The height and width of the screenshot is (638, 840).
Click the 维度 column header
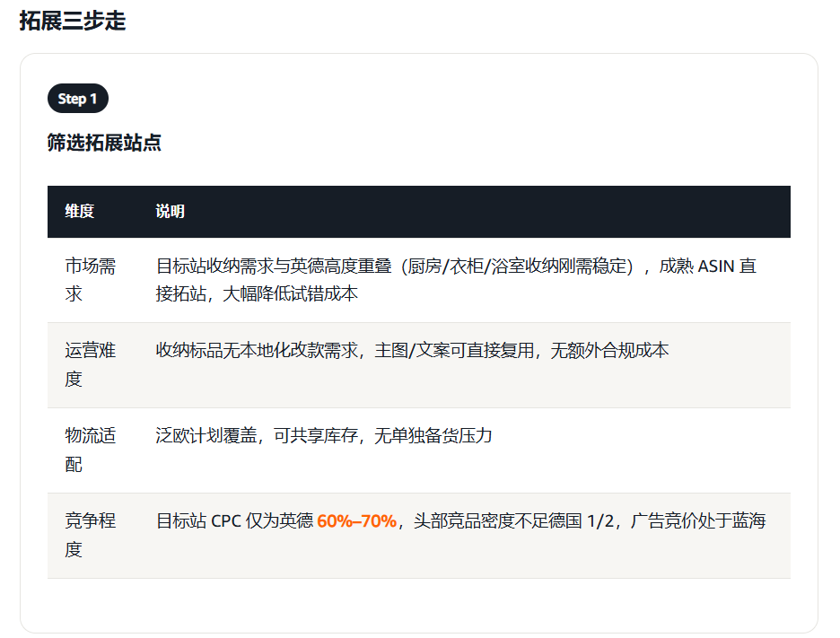click(x=79, y=211)
